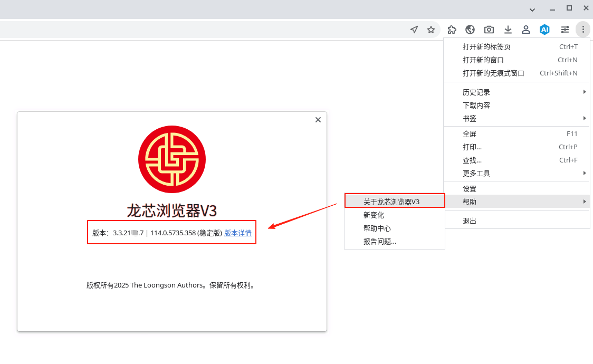
Task: Expand the 更多工具 submenu
Action: coord(517,174)
